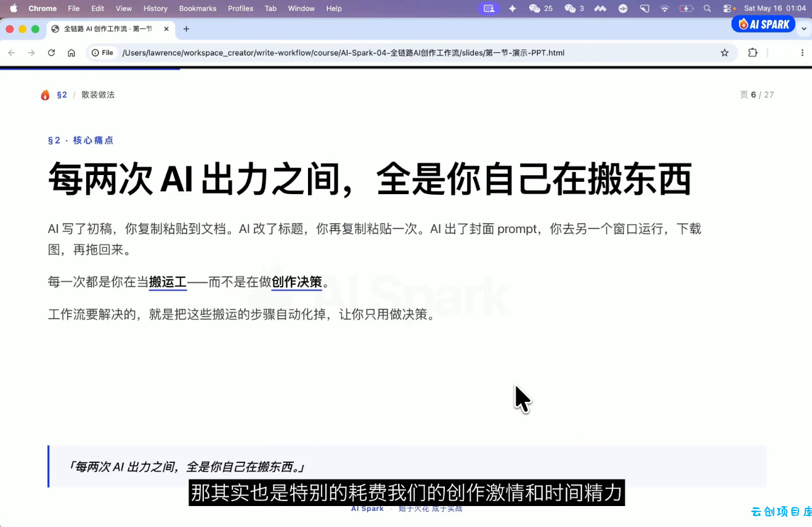Click the flame logo in slide header

tap(45, 95)
